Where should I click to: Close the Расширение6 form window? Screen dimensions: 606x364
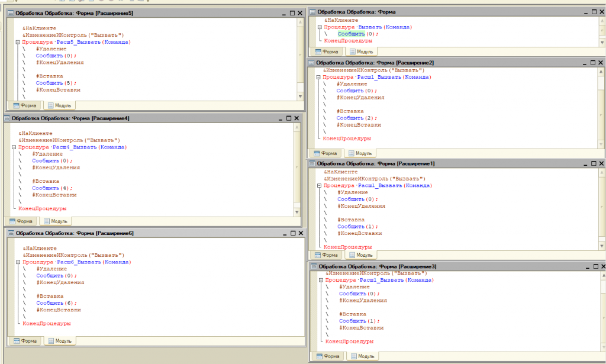(300, 233)
